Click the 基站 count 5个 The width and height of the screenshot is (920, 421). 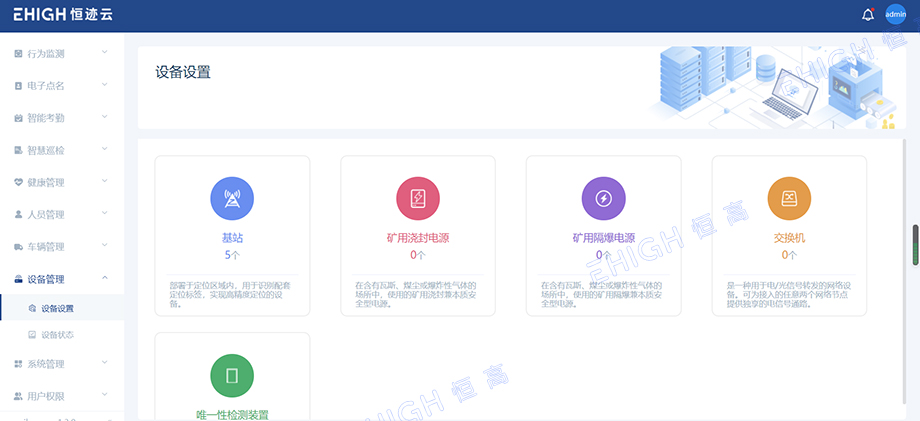(232, 255)
